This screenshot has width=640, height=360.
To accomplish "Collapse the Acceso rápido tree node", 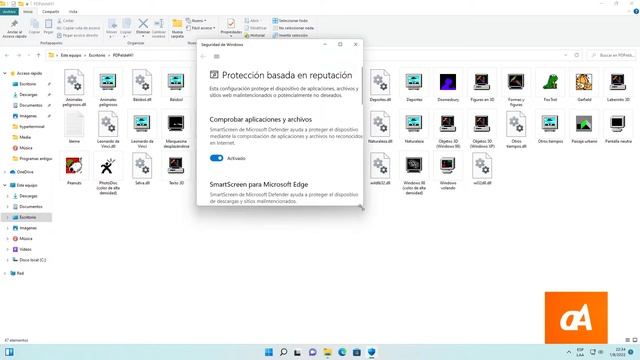I will pos(5,73).
